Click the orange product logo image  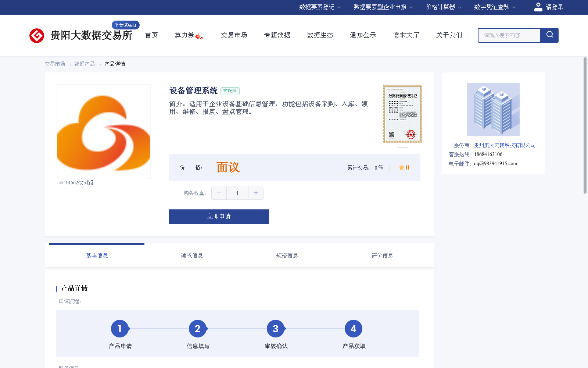pyautogui.click(x=104, y=131)
